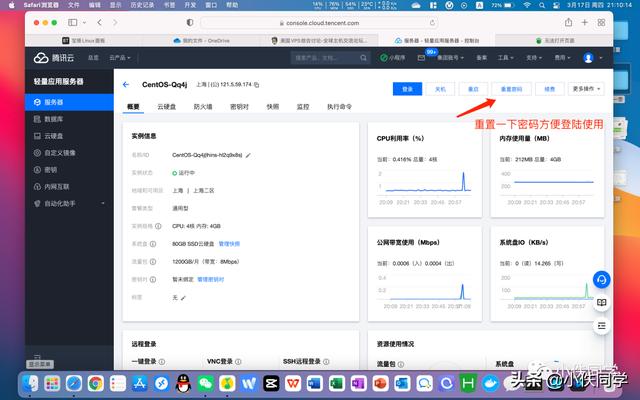Click the back arrow beside CentOS-Qq4j
Screen dimensions: 640x400
click(126, 84)
